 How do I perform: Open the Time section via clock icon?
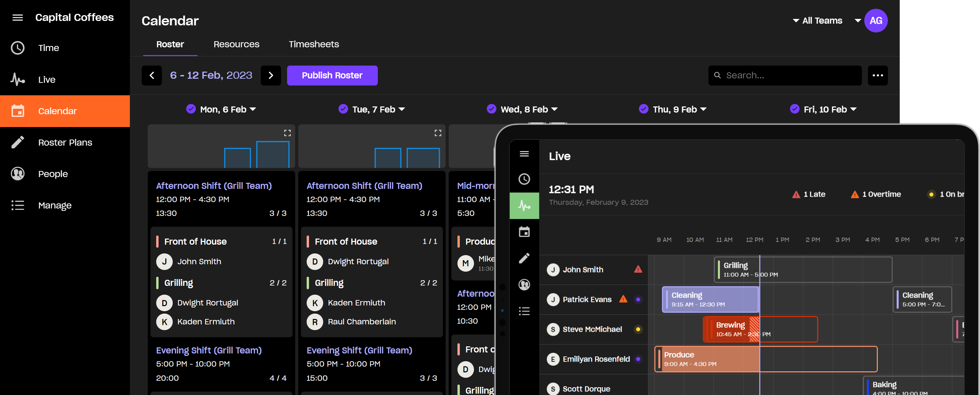pos(18,48)
